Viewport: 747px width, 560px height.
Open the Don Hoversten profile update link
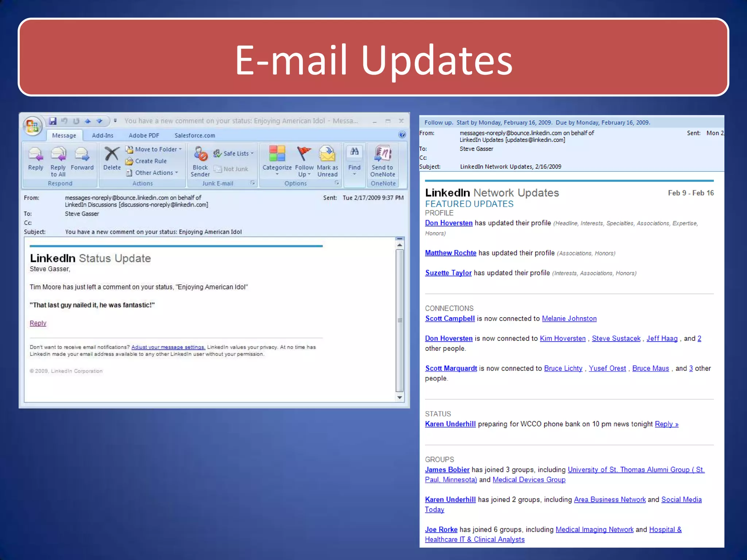click(449, 223)
